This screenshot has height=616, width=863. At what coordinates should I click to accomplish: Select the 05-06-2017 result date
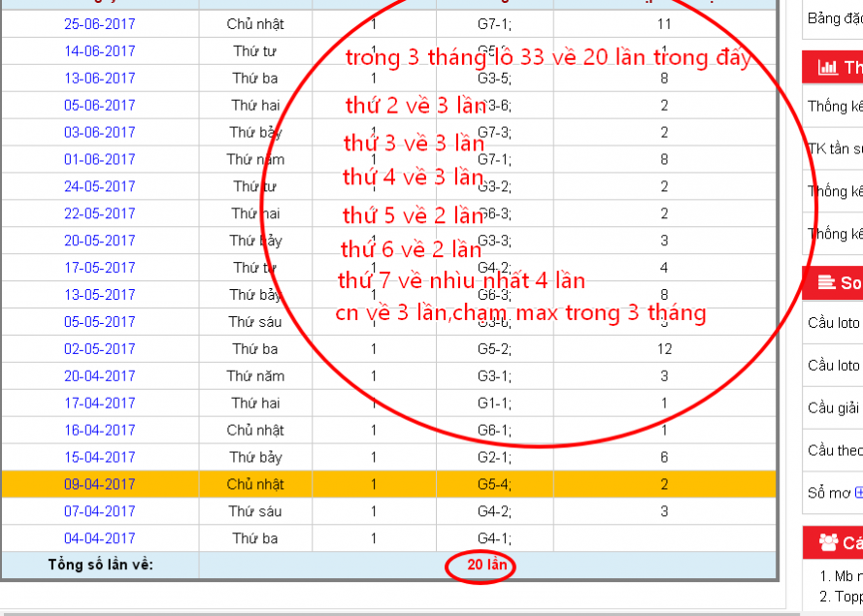[100, 105]
